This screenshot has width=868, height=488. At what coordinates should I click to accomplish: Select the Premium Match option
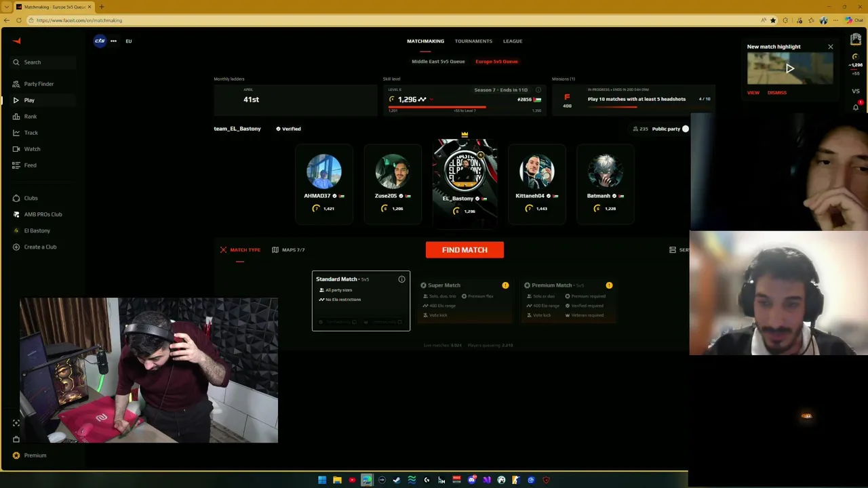[568, 301]
